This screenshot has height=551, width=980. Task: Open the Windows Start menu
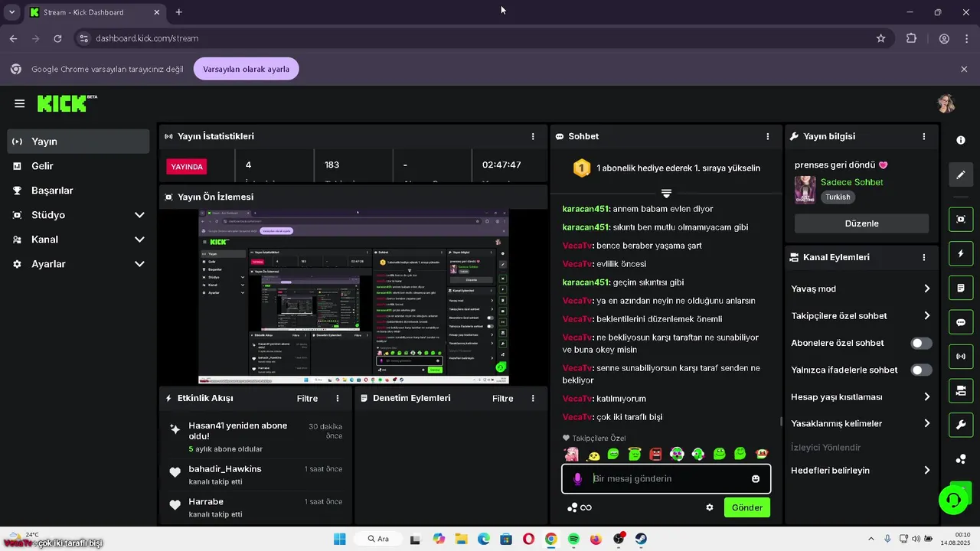340,539
